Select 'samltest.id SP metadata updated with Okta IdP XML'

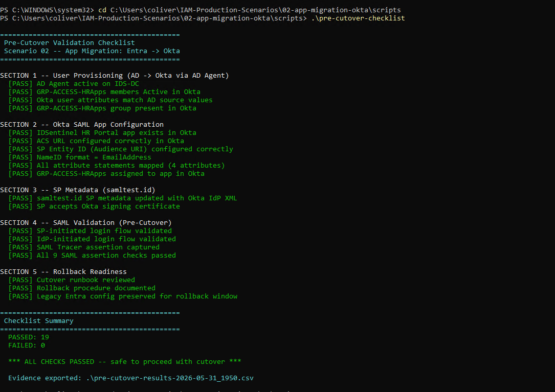pos(123,198)
